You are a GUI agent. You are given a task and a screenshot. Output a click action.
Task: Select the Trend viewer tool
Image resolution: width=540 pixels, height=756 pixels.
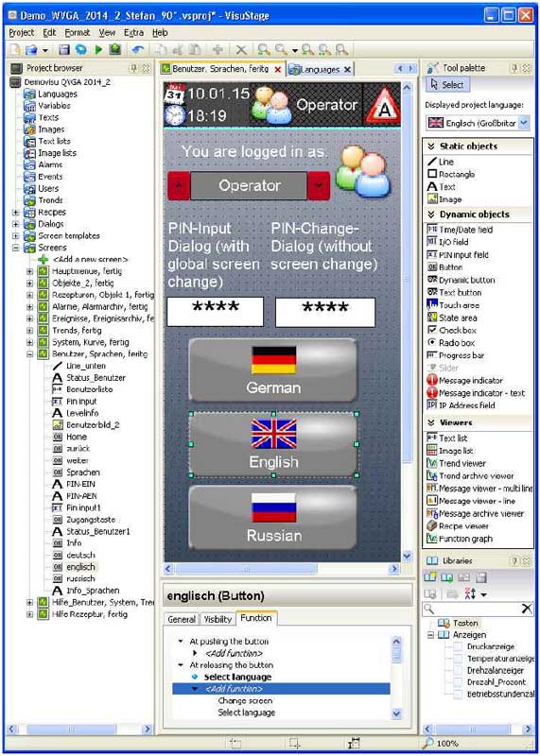[456, 463]
